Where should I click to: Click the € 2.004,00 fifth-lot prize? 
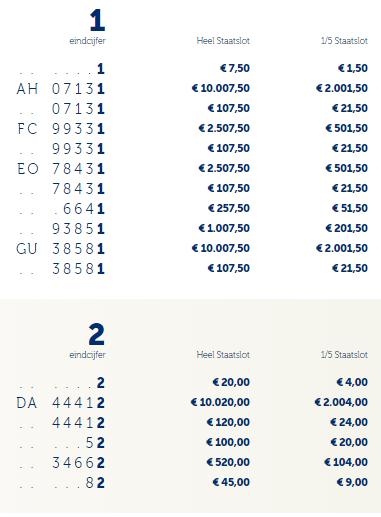point(341,402)
